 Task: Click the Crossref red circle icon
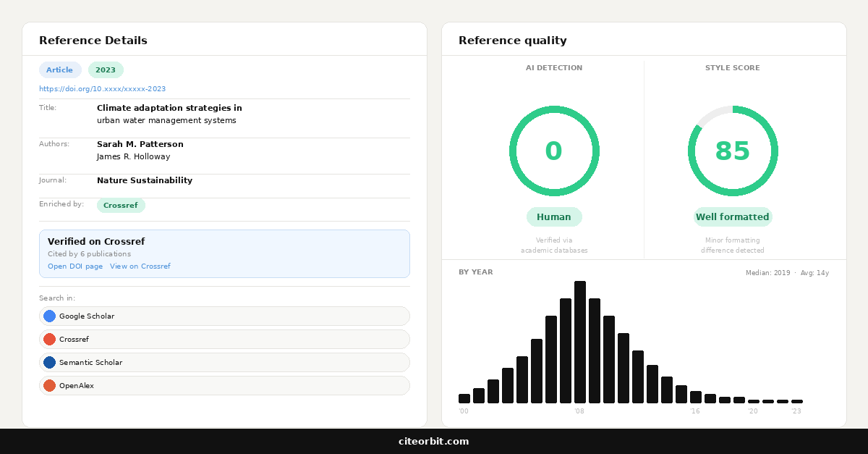[49, 339]
